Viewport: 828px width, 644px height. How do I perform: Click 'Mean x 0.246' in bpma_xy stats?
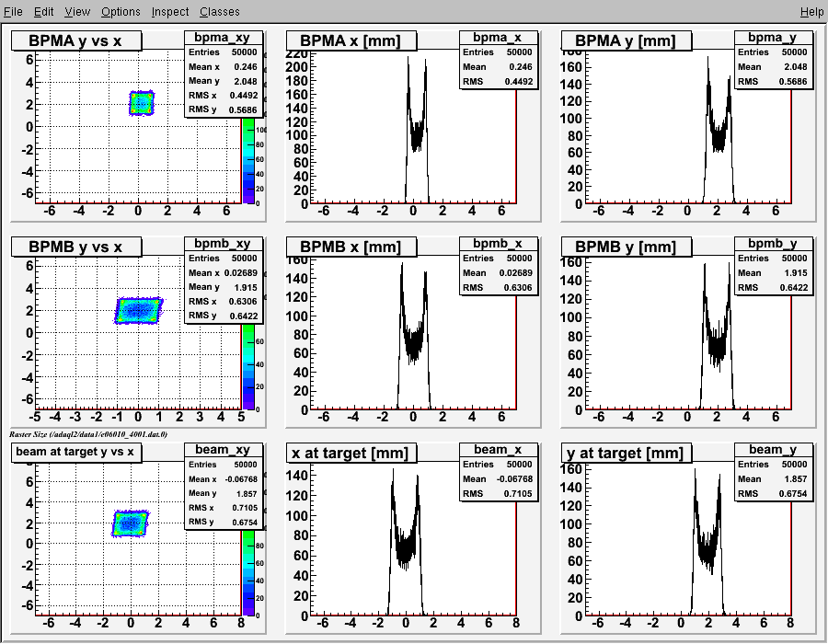[x=223, y=67]
